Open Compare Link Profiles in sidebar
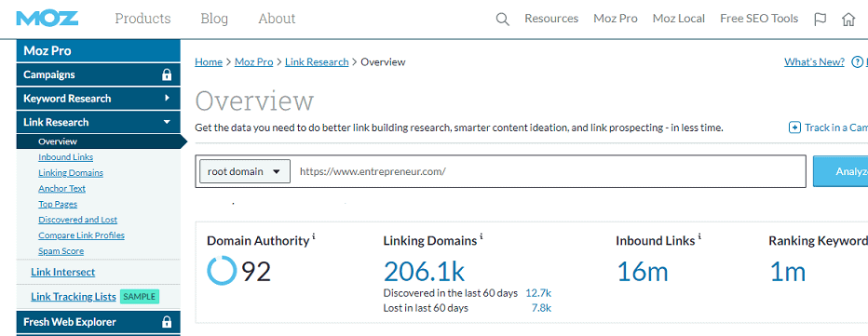 [x=81, y=235]
